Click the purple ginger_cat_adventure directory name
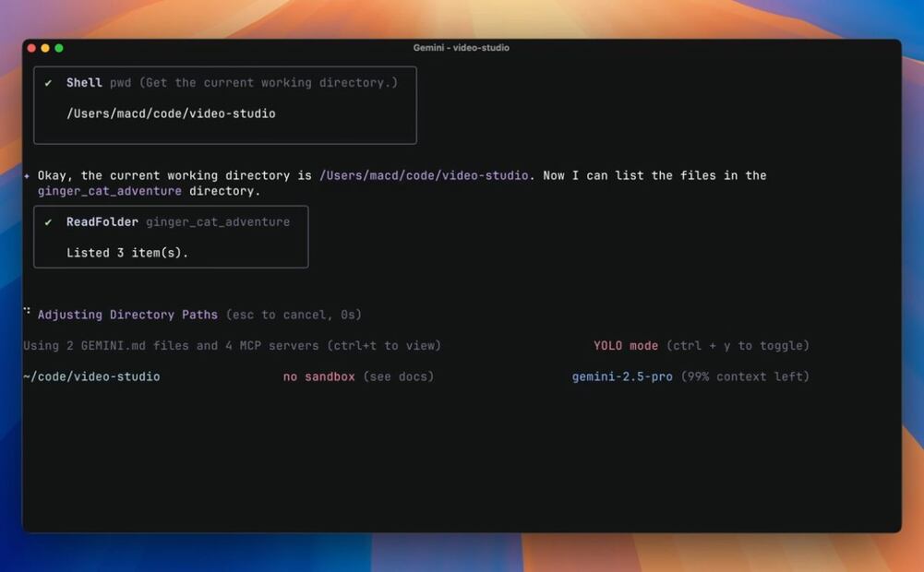 pyautogui.click(x=109, y=191)
